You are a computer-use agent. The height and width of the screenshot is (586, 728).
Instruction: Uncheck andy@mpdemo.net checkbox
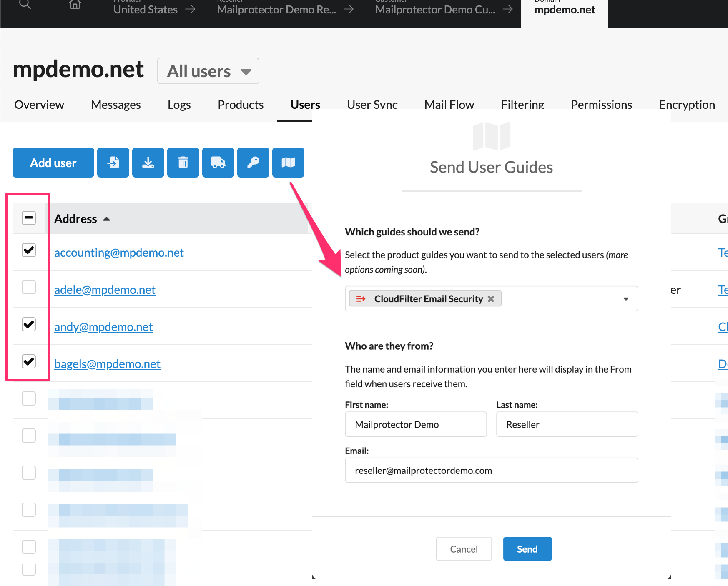coord(29,324)
